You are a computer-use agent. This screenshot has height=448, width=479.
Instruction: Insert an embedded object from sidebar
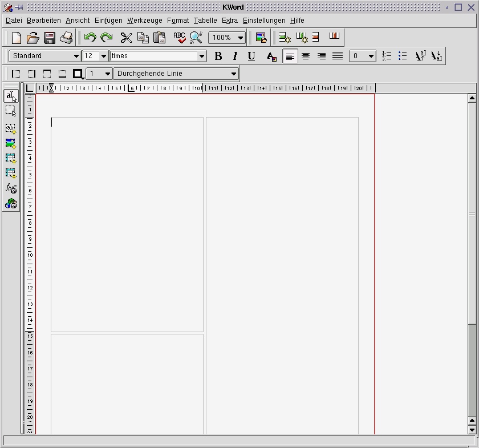[x=11, y=203]
